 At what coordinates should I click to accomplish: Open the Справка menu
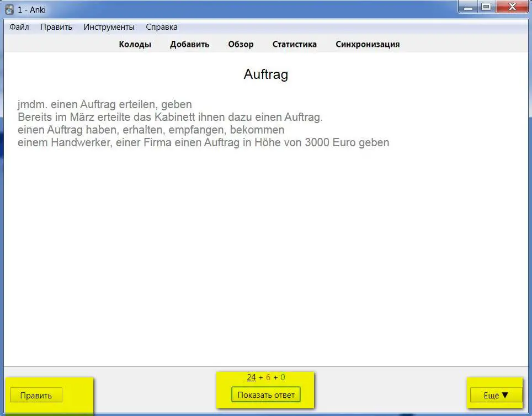162,27
